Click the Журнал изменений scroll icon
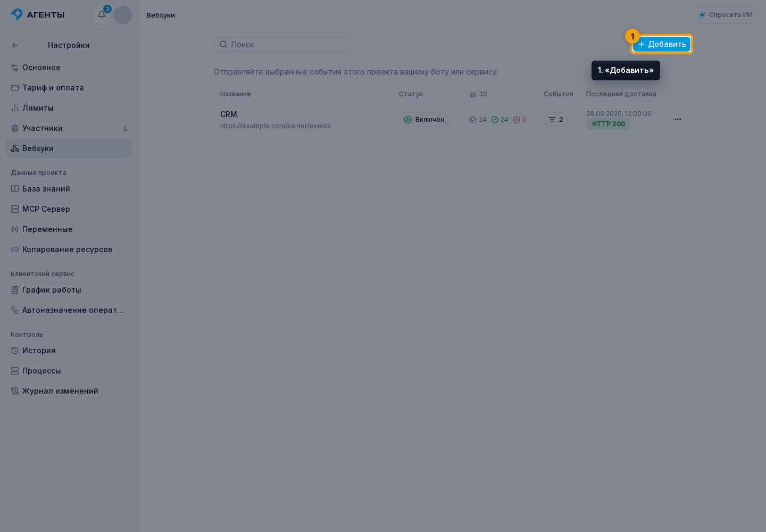Viewport: 766px width, 532px height. tap(15, 391)
